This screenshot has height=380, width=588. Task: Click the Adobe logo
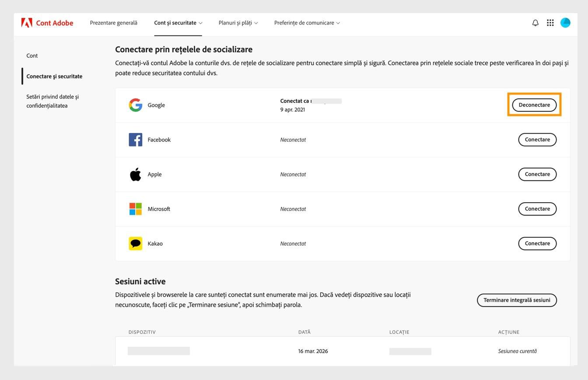[x=28, y=22]
